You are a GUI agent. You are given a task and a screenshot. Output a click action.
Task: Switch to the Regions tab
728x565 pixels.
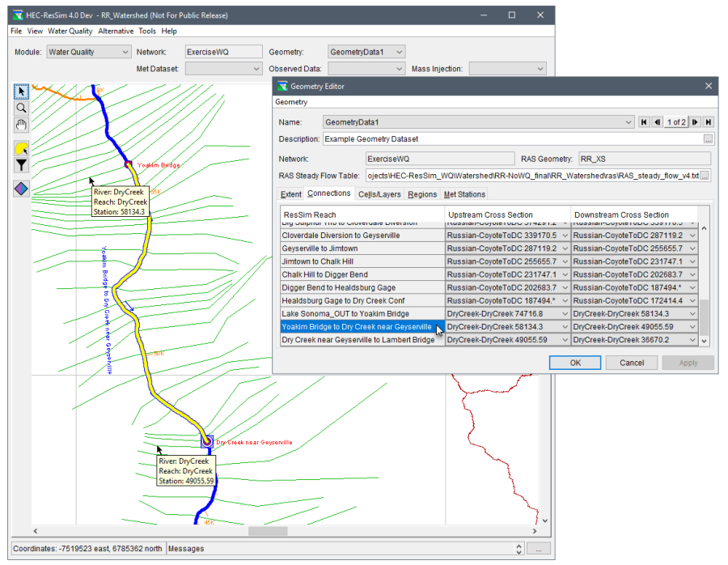coord(422,194)
